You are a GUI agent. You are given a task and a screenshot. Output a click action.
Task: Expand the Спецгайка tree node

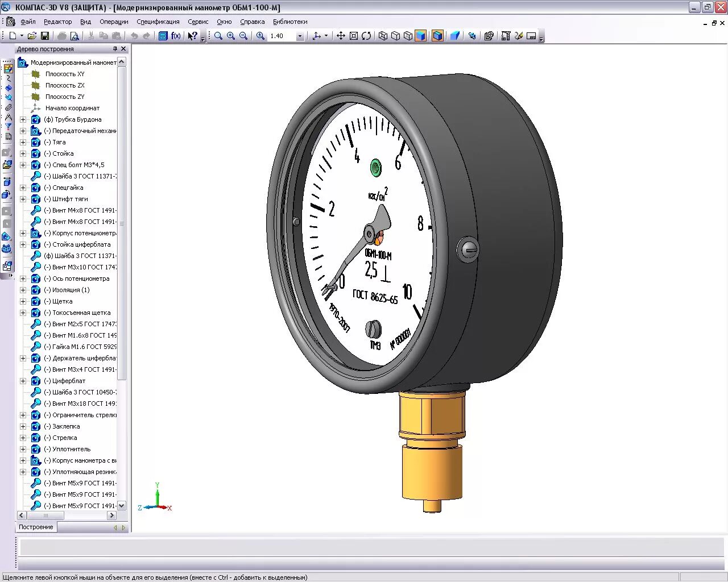[x=23, y=188]
